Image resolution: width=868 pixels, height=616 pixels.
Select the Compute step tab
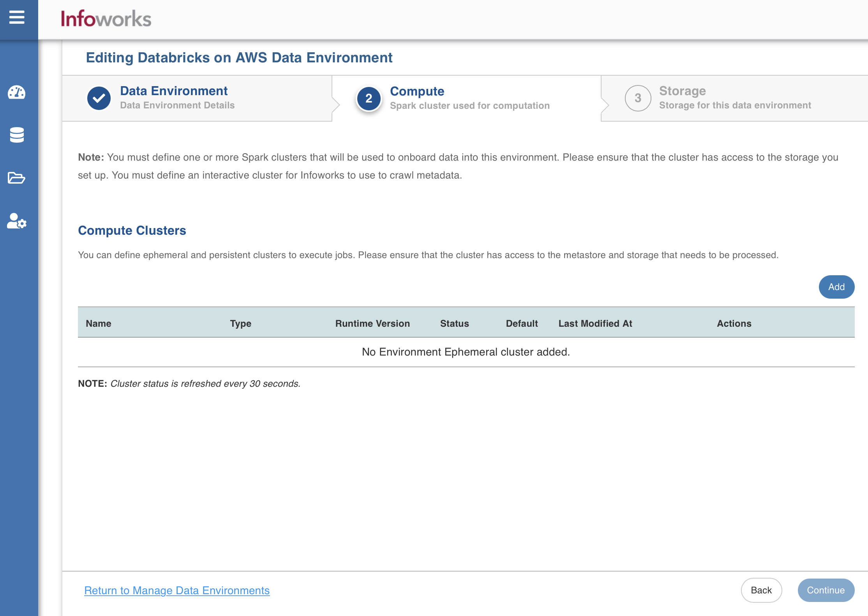[x=466, y=98]
